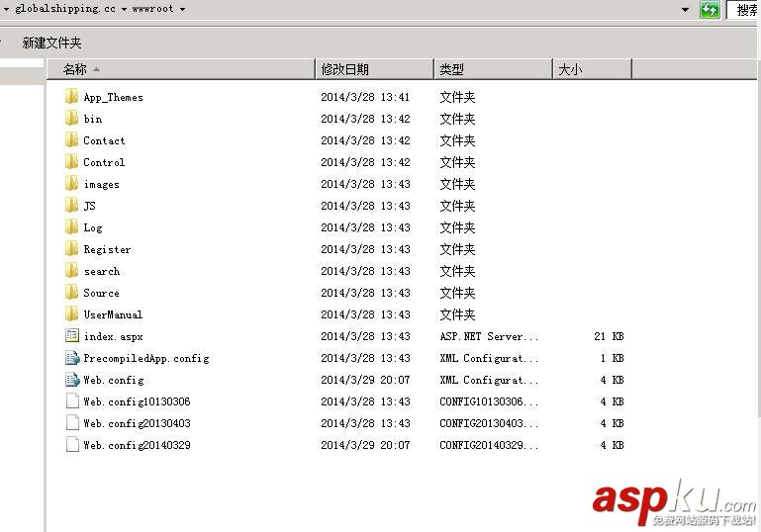Select the Web.config10130306 file name
Screen dimensions: 761x532
click(137, 401)
